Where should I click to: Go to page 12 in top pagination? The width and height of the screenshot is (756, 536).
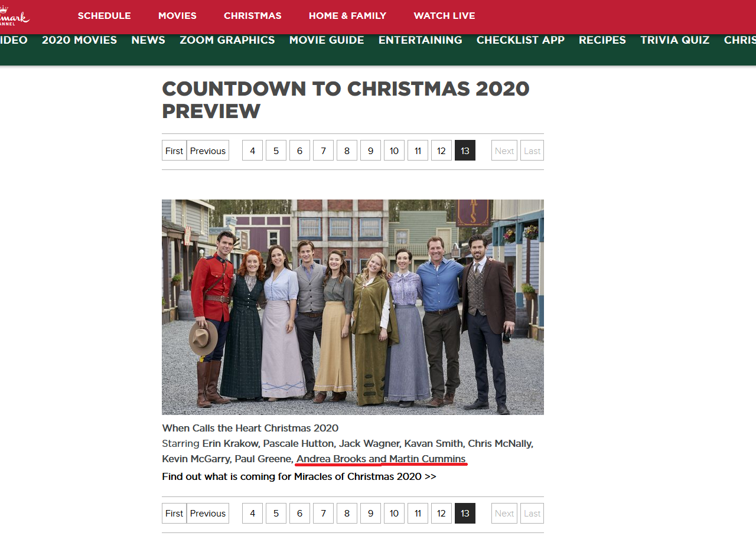tap(441, 151)
